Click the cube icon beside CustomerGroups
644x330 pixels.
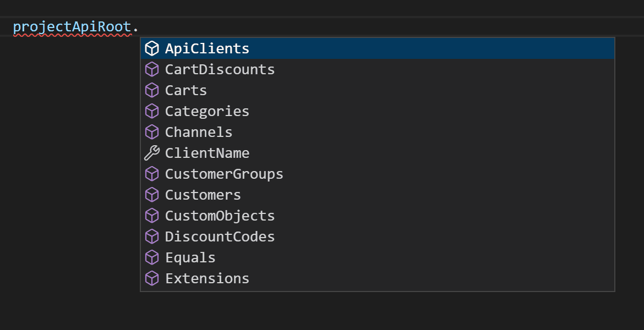pos(151,174)
